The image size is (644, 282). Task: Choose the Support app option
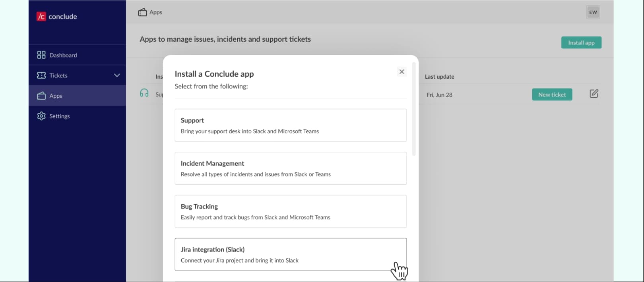pos(291,125)
